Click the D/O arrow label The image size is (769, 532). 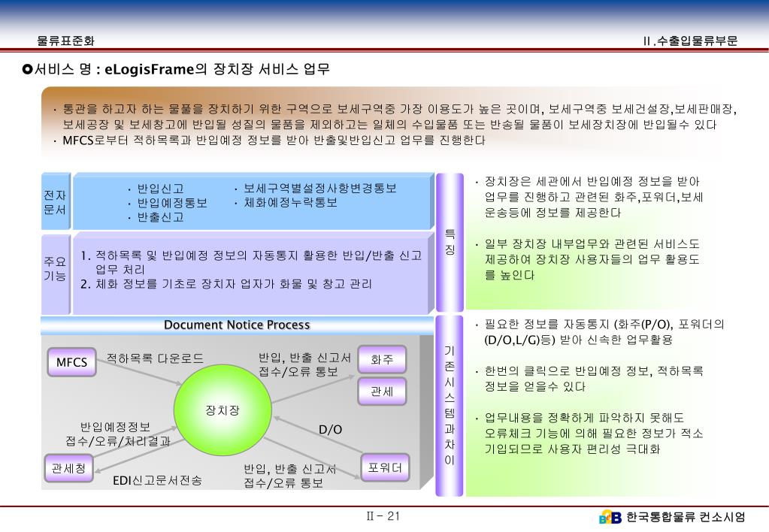331,430
